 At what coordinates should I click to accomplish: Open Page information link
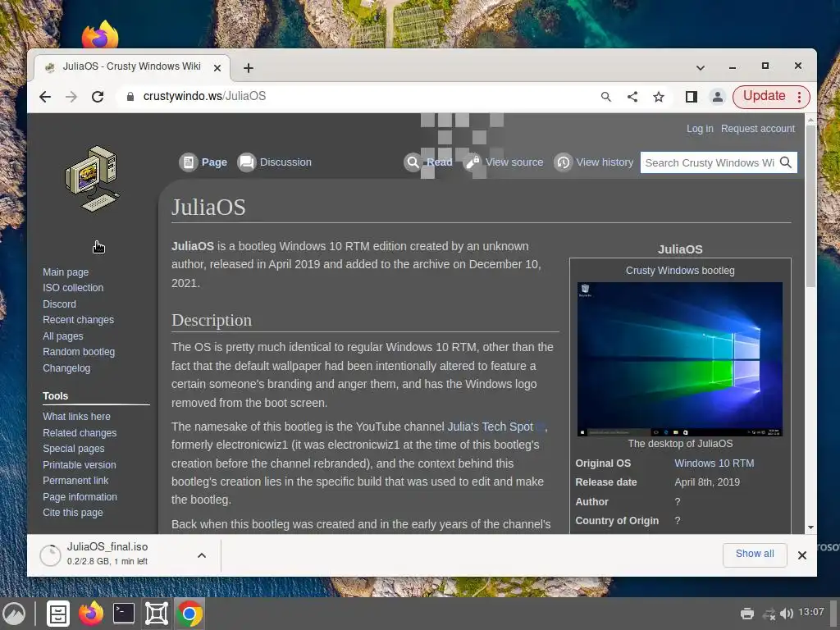tap(80, 496)
